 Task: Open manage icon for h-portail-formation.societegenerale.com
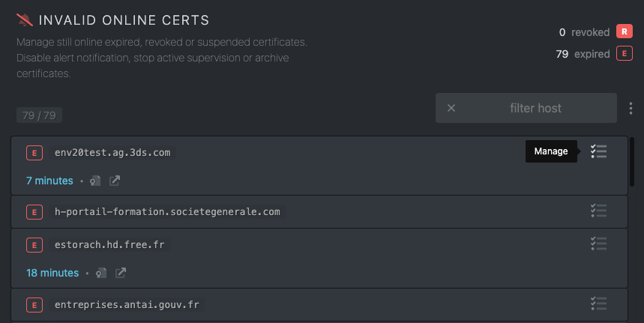(598, 211)
